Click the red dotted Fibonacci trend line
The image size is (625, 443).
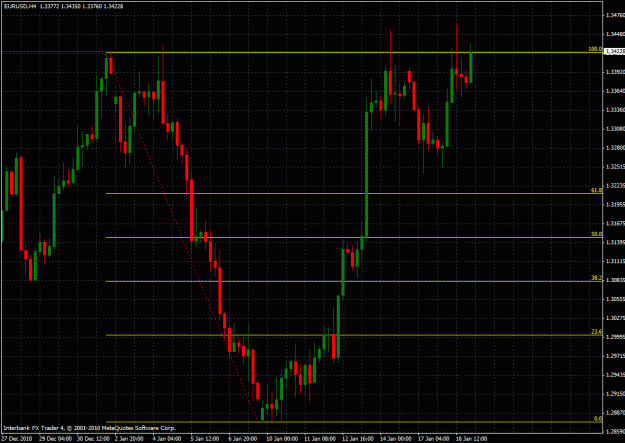(x=183, y=235)
